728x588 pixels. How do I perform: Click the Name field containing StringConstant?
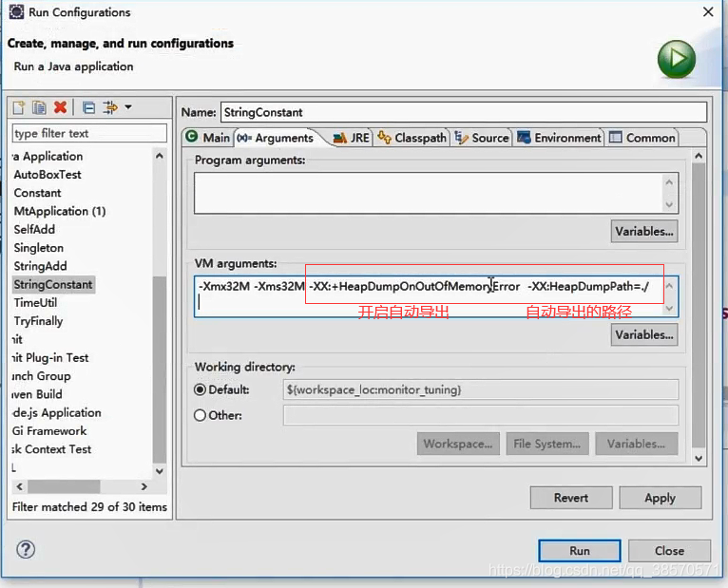point(464,112)
